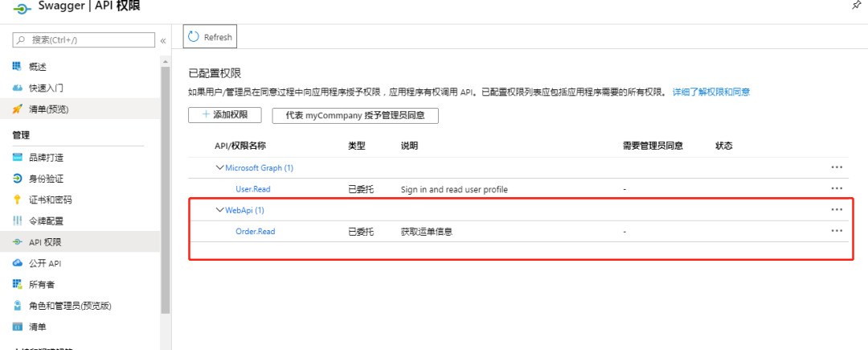Open the WebApi (1) link
868x350 pixels.
[244, 210]
